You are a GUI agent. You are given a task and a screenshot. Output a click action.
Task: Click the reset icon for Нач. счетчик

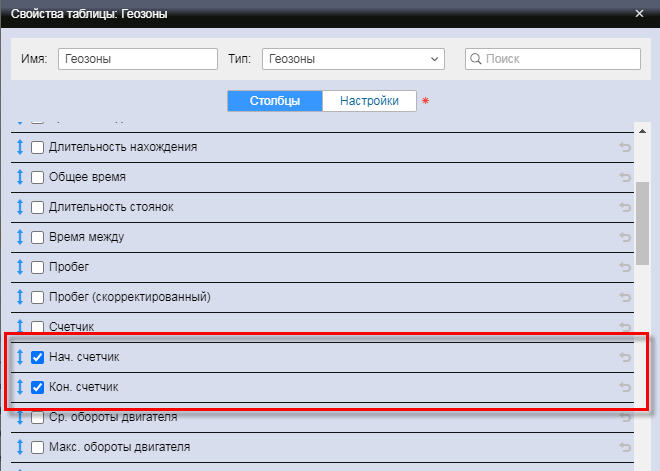[x=625, y=358]
